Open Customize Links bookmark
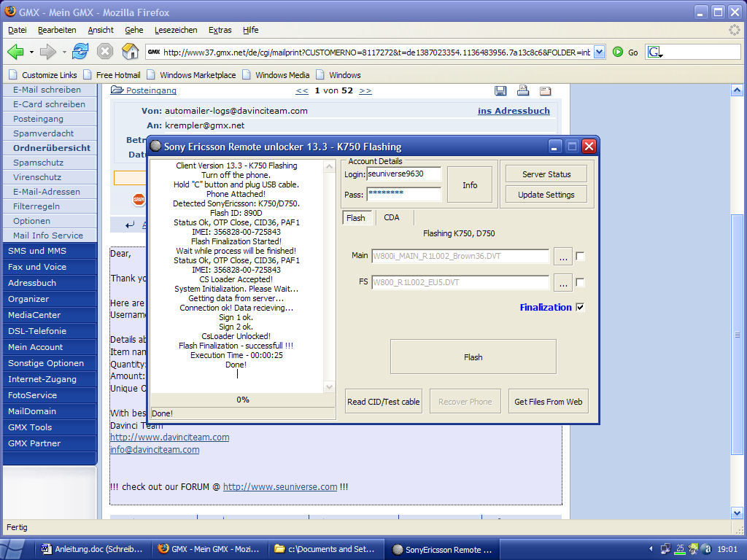 click(43, 75)
